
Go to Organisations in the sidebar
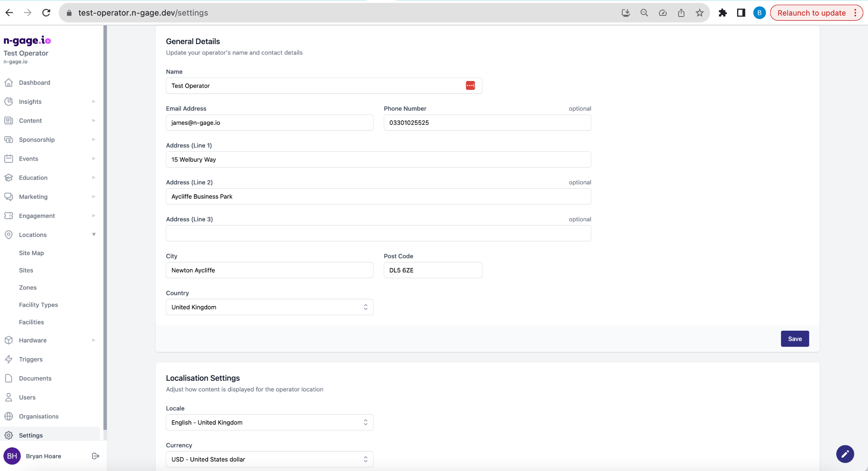click(x=39, y=416)
